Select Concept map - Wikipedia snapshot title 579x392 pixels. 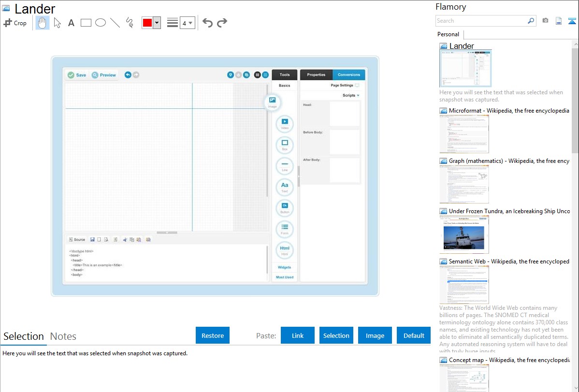point(509,360)
